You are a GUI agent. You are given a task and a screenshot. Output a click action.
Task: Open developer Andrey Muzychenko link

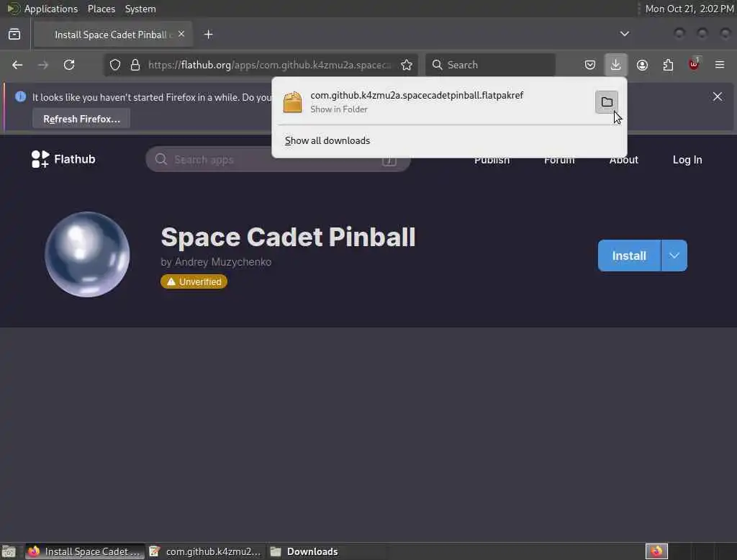[216, 262]
